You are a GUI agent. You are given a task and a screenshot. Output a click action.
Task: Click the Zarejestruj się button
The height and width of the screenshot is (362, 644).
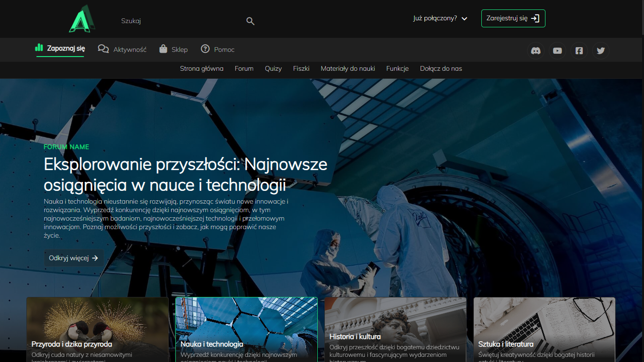(513, 18)
